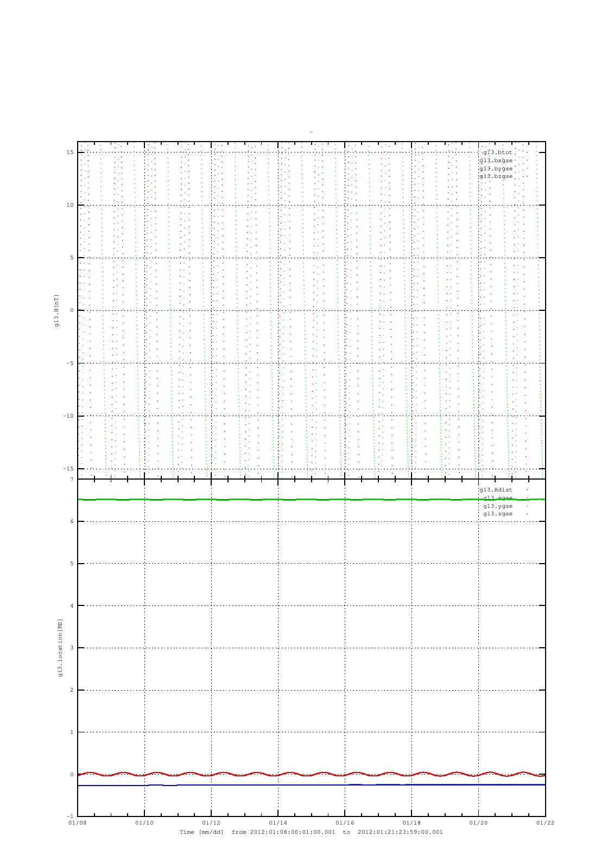Click the -1 tick on the location axis
The image size is (614, 868).
[x=70, y=816]
